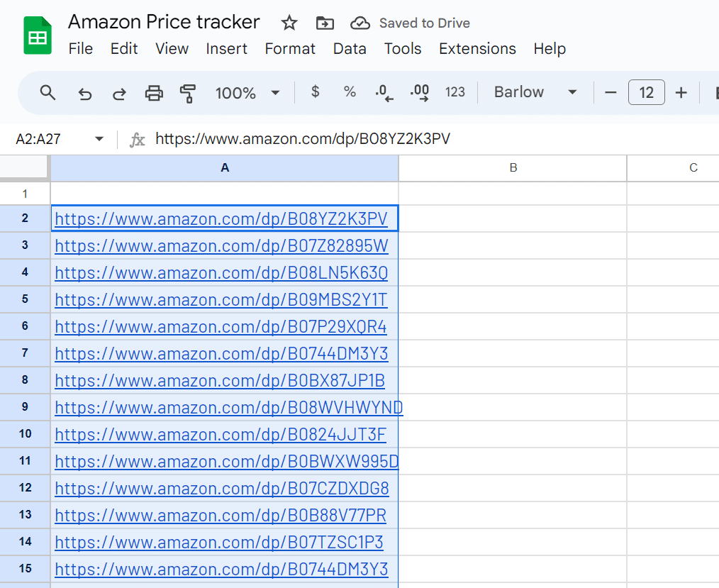Select column B header
Image resolution: width=719 pixels, height=588 pixels.
[x=513, y=168]
